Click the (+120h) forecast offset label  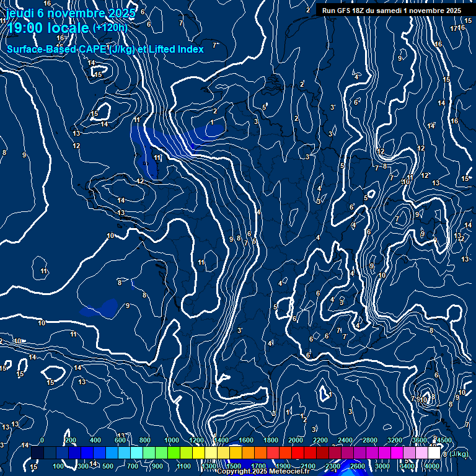[x=110, y=27]
